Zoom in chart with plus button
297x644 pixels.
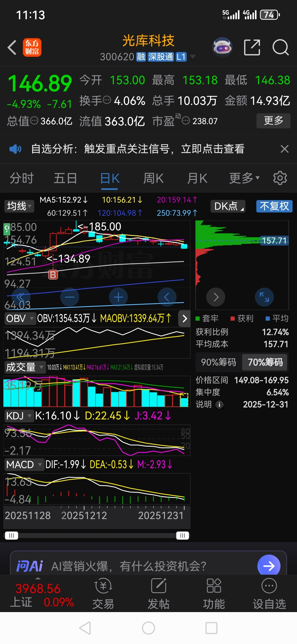118,297
